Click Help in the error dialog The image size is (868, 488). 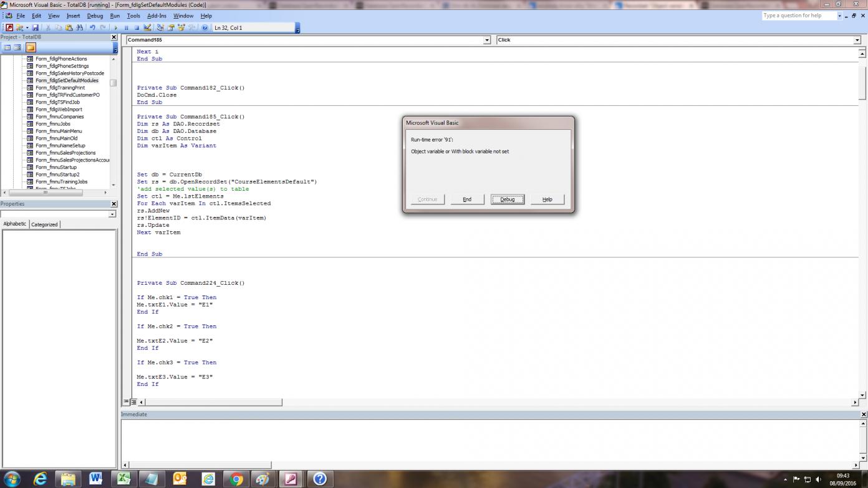(547, 199)
